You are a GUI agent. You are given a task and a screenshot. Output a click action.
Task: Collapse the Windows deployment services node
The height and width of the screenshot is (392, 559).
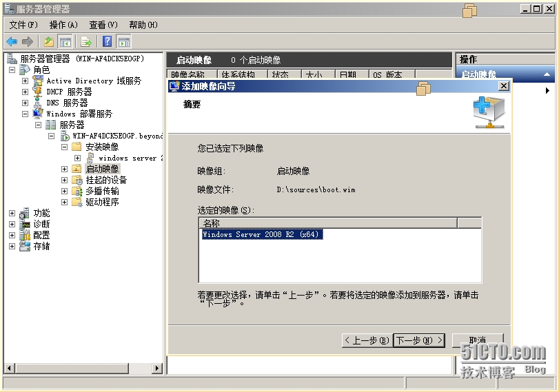coord(25,114)
